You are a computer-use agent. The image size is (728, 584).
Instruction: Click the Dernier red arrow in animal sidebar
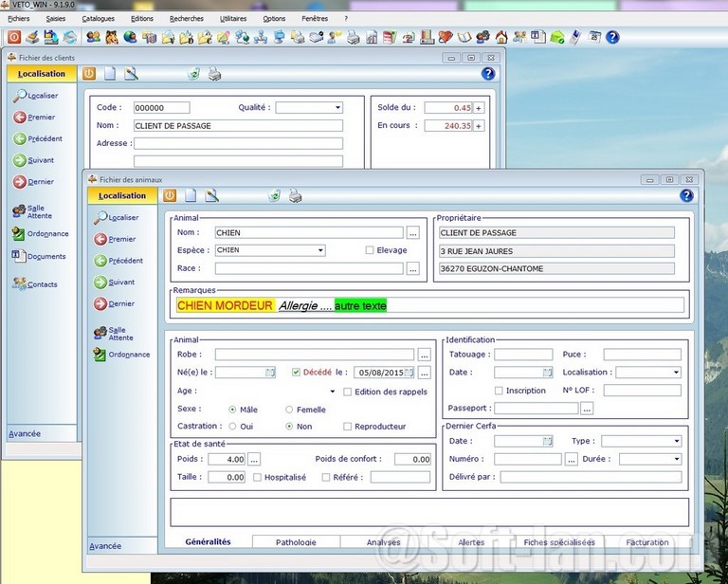(x=100, y=304)
